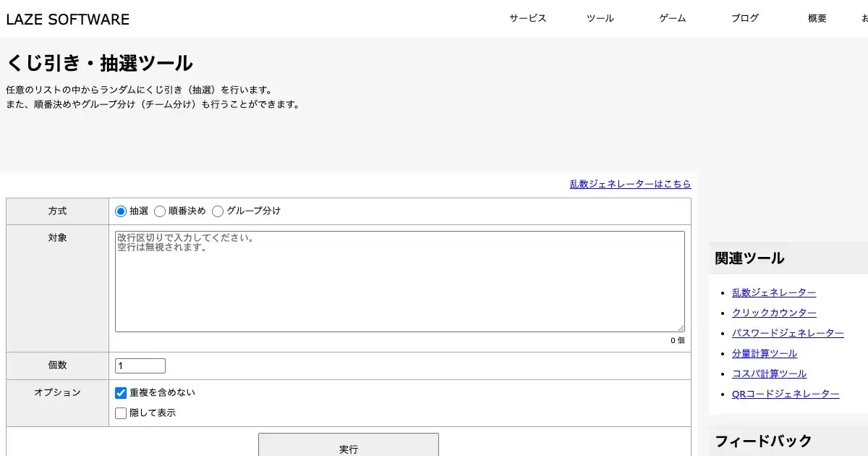
Task: Open the サービス menu item
Action: [527, 19]
